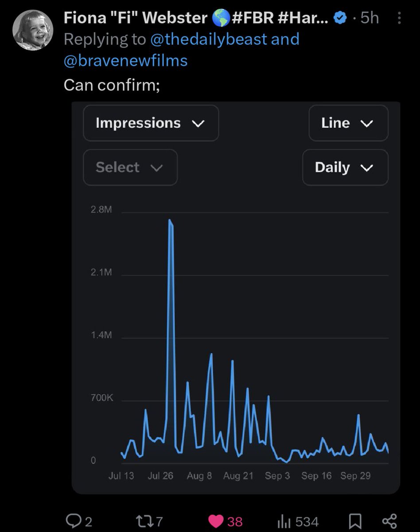
Task: Open @thedailybeast profile link
Action: pos(208,39)
